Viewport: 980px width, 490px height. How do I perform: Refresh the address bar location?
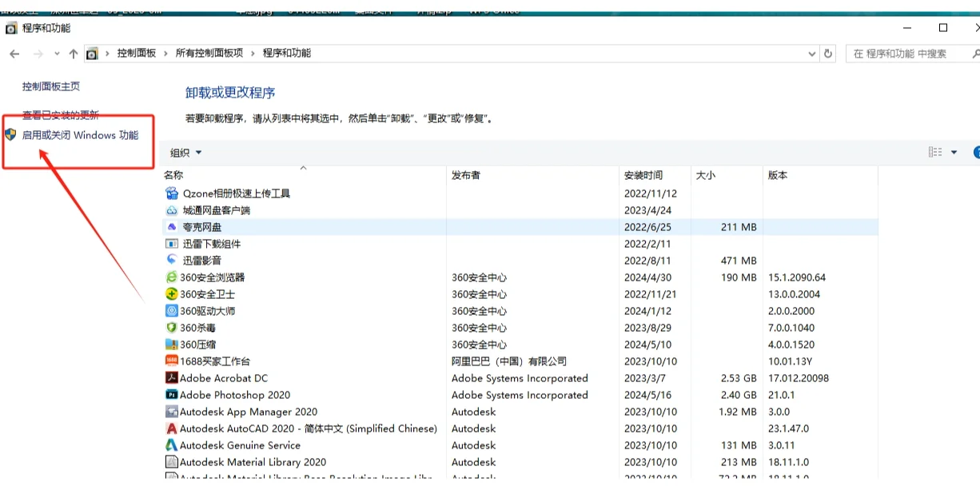tap(828, 54)
